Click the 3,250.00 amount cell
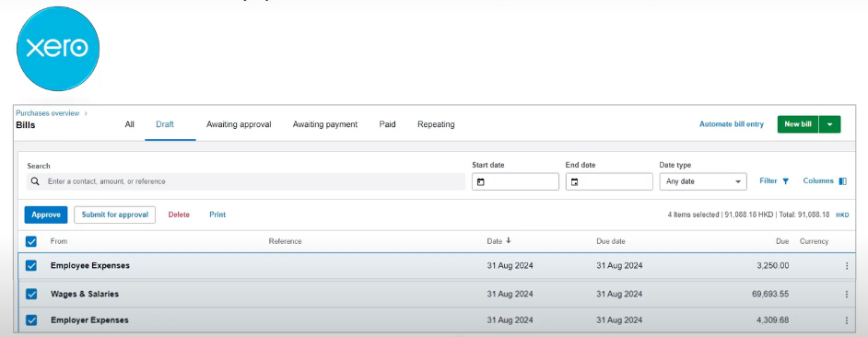868x337 pixels. coord(773,265)
